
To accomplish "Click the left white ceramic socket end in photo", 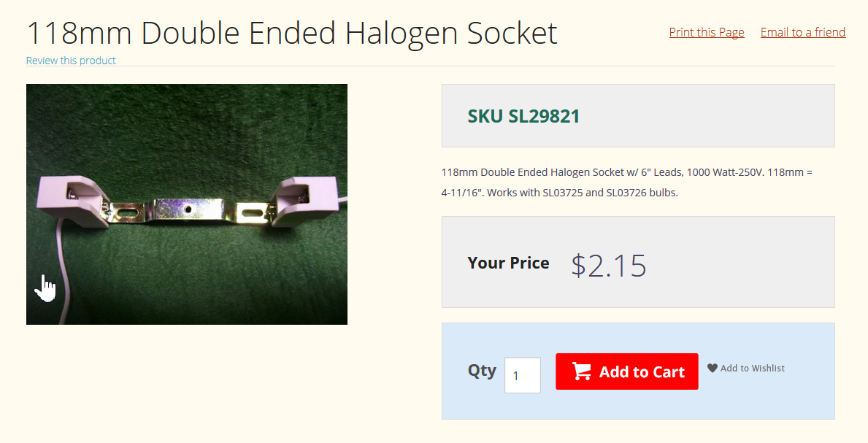I will click(72, 201).
